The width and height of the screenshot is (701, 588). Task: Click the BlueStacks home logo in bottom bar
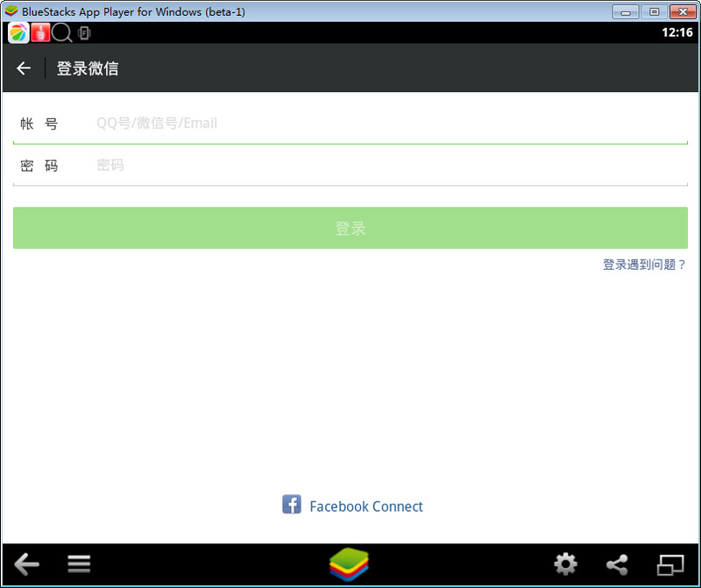[349, 564]
